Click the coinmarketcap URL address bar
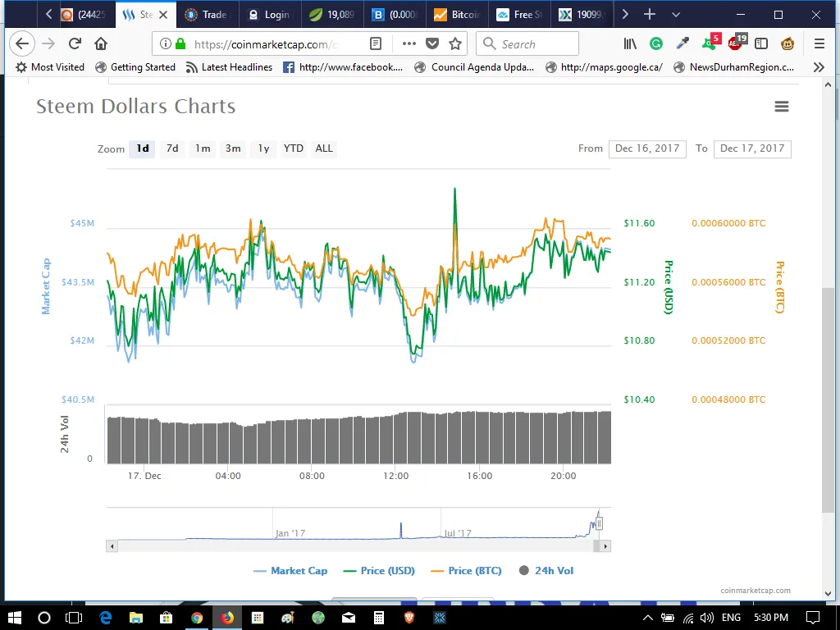The width and height of the screenshot is (840, 630). pos(265,44)
